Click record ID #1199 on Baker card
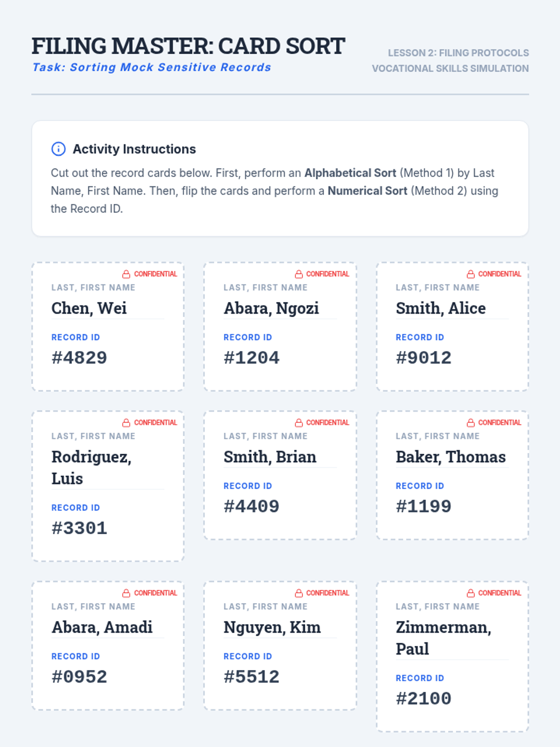 pos(424,507)
